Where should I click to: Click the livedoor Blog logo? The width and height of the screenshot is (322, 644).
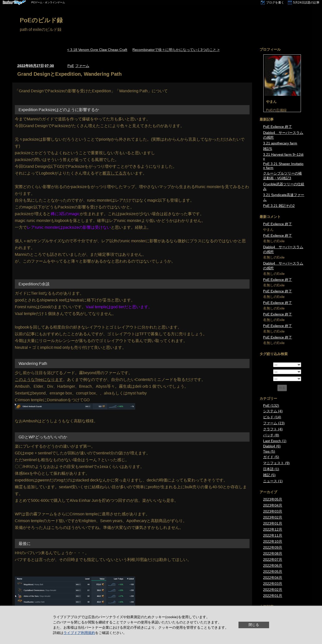[x=14, y=3]
